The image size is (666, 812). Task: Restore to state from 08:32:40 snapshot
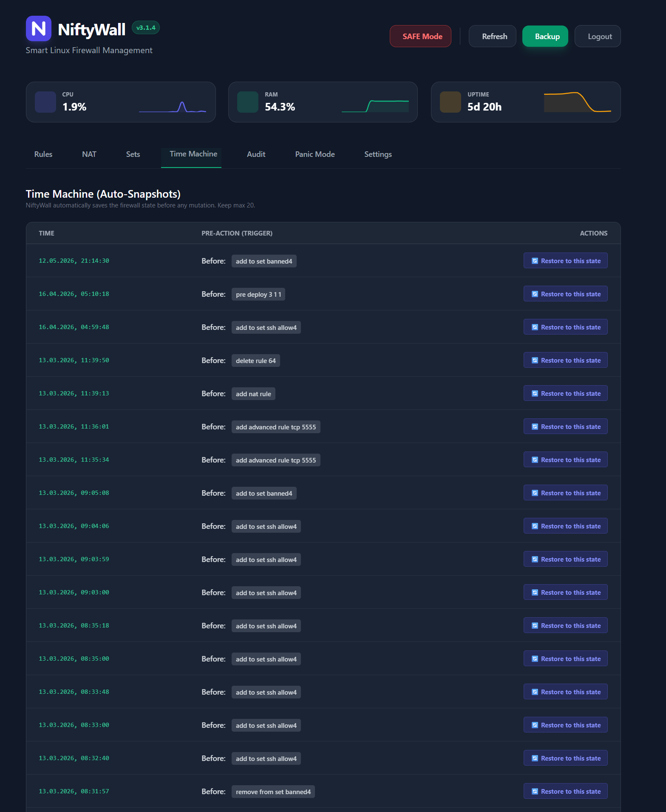tap(566, 758)
